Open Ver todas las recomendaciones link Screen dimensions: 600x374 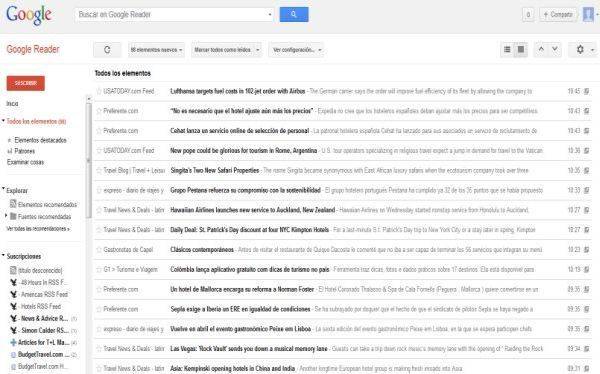pyautogui.click(x=38, y=229)
